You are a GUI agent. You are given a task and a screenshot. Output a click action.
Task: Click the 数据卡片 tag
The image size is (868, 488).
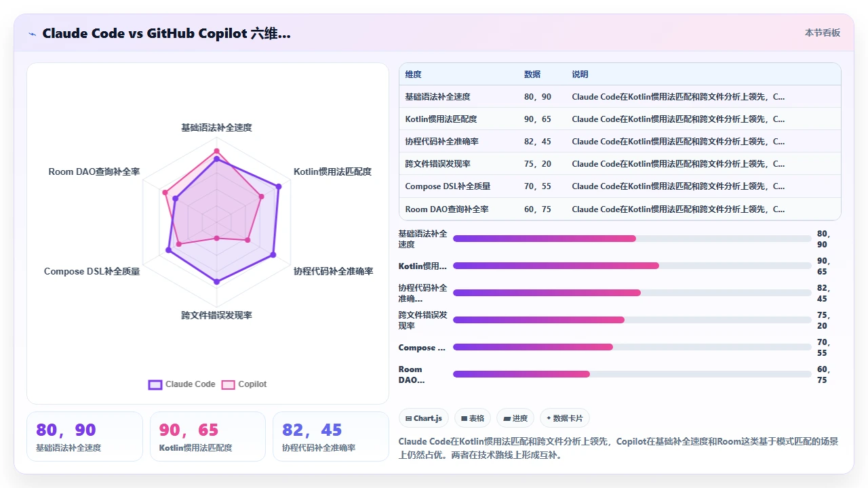coord(564,418)
